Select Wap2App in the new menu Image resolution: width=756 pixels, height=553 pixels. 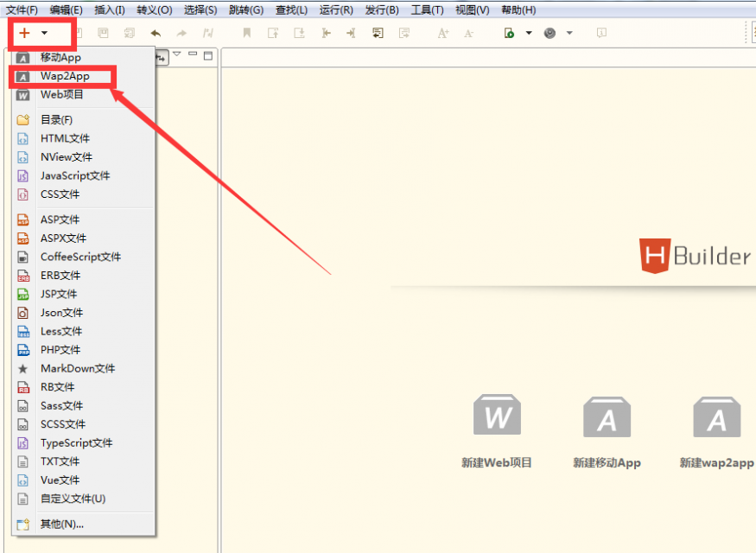(x=83, y=76)
